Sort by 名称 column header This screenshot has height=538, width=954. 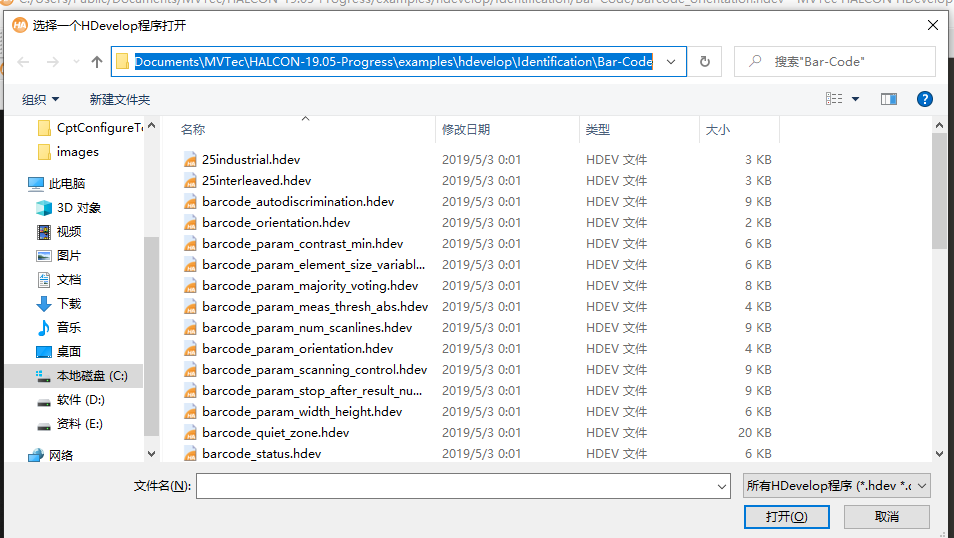tap(193, 130)
